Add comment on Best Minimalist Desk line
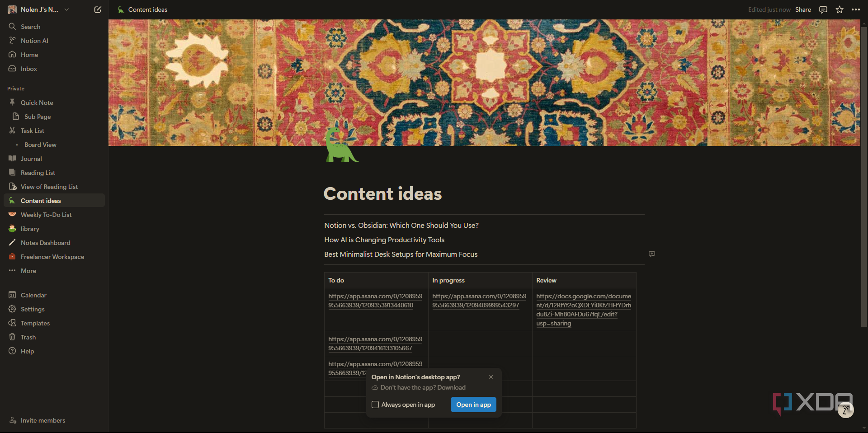The width and height of the screenshot is (868, 433). click(x=651, y=254)
